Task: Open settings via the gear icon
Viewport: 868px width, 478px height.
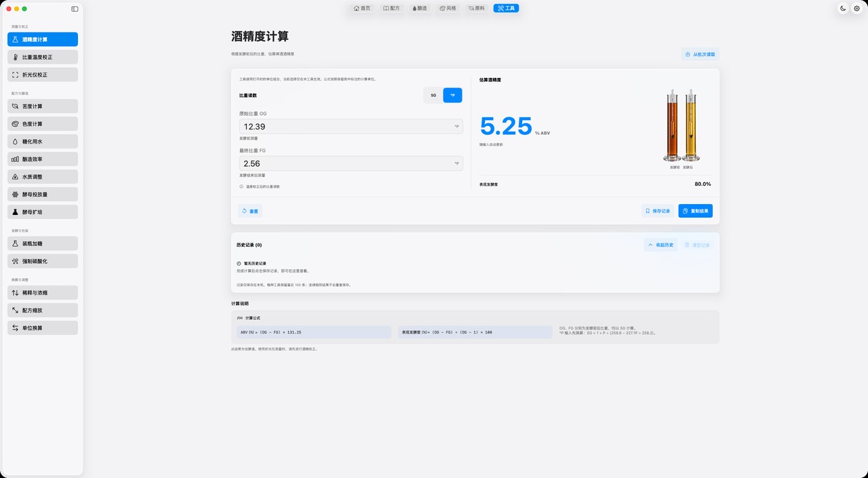Action: click(856, 8)
